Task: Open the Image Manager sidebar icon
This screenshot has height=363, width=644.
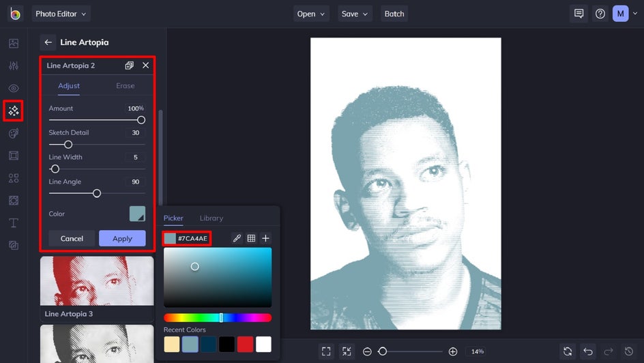Action: [14, 43]
